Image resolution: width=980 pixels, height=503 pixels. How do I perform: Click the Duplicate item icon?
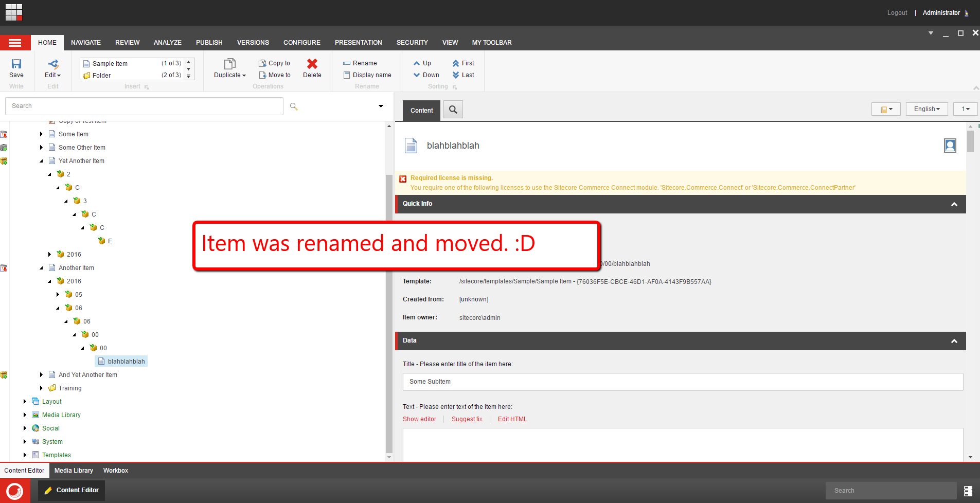click(229, 64)
